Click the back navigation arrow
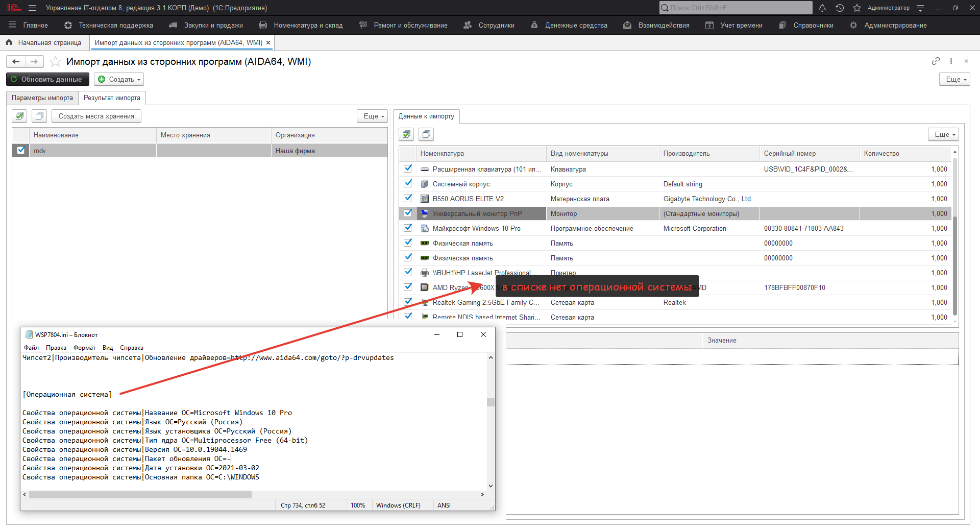This screenshot has height=531, width=980. (x=16, y=62)
